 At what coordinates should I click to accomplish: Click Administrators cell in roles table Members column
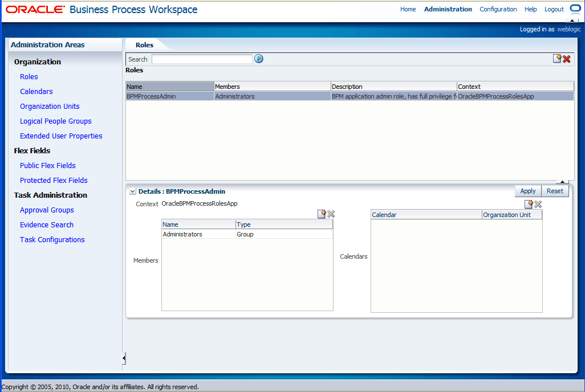pyautogui.click(x=273, y=96)
